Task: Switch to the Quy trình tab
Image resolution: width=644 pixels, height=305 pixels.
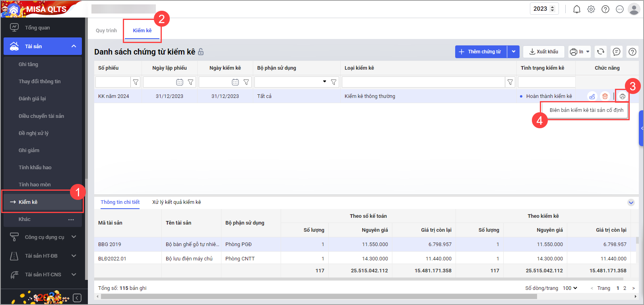Action: [x=106, y=31]
